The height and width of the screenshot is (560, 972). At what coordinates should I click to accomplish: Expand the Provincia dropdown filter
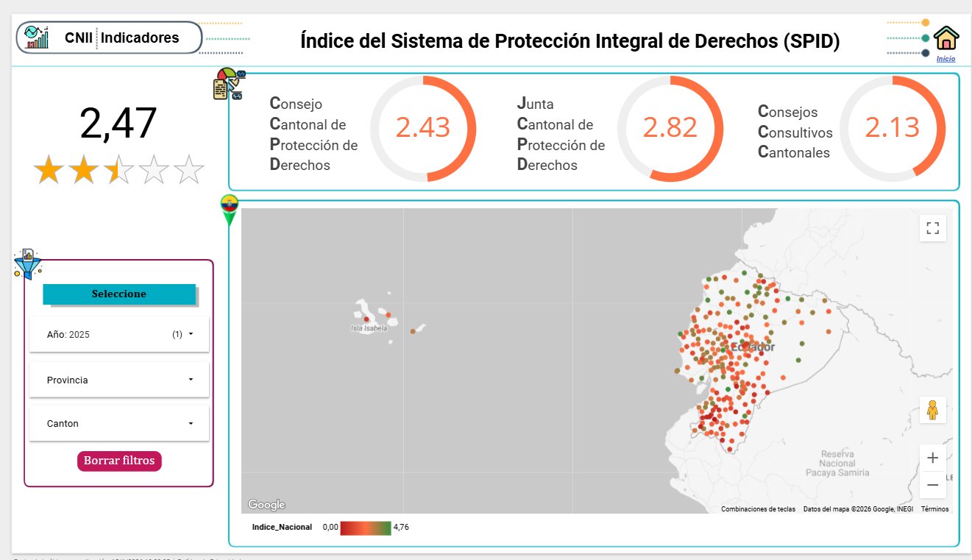pos(119,380)
